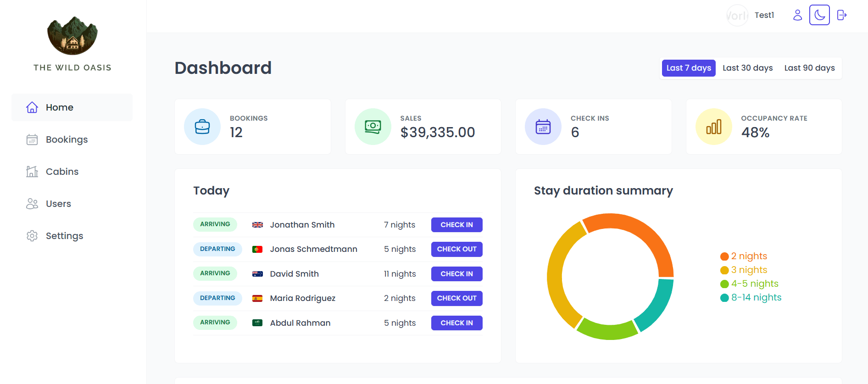868x384 pixels.
Task: Click the logout icon in header
Action: point(841,15)
